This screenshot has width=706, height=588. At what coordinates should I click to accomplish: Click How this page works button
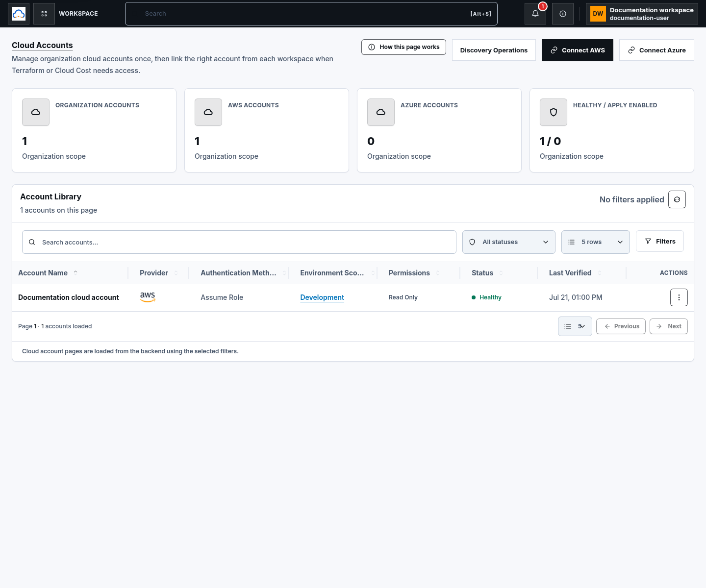click(403, 47)
